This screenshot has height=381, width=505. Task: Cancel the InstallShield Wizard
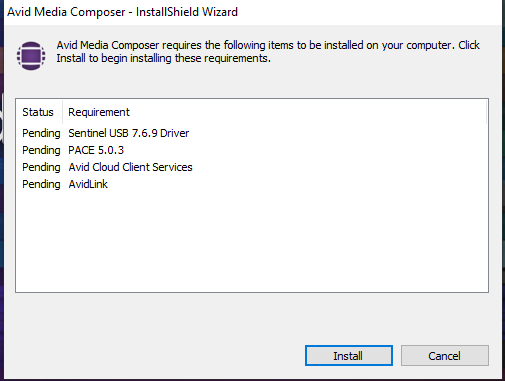445,355
